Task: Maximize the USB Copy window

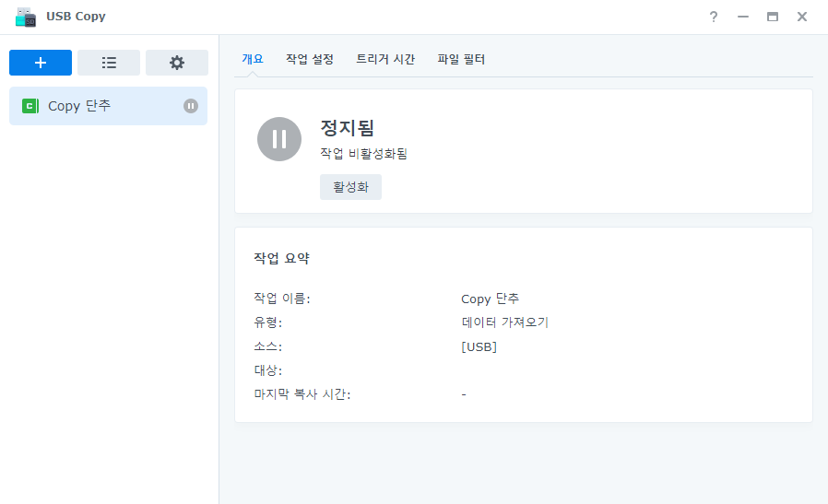Action: click(x=773, y=17)
